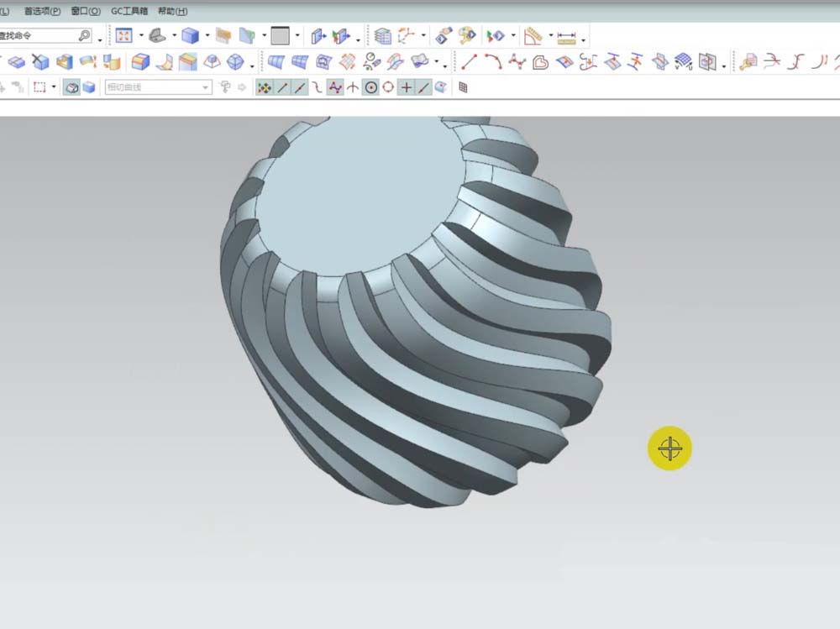840x629 pixels.
Task: Click the trim curve icon
Action: pyautogui.click(x=772, y=62)
